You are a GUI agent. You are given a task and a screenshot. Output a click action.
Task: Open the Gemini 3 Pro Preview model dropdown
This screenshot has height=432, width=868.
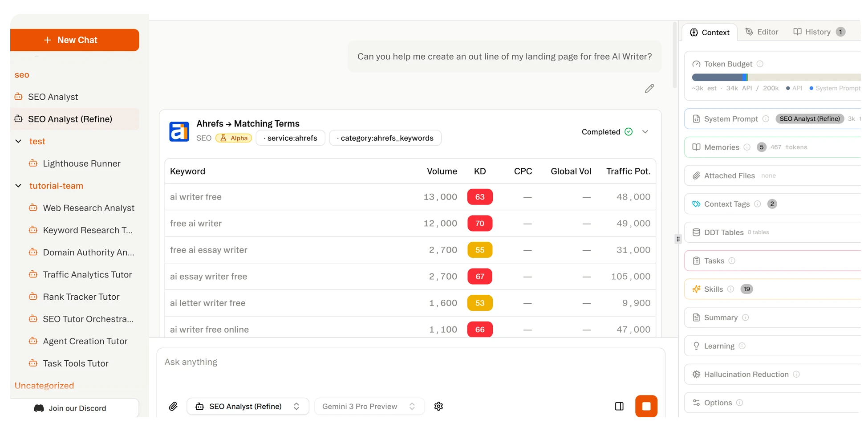tap(369, 406)
